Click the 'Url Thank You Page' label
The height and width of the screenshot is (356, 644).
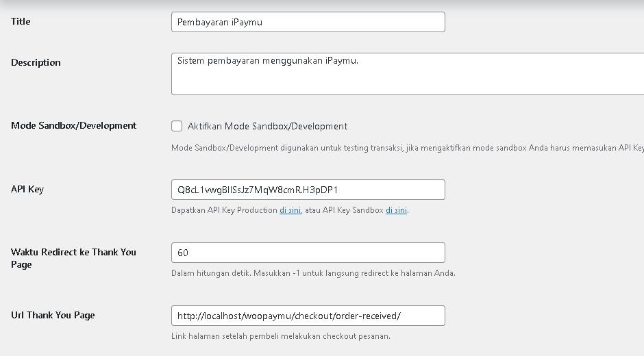[x=53, y=316]
